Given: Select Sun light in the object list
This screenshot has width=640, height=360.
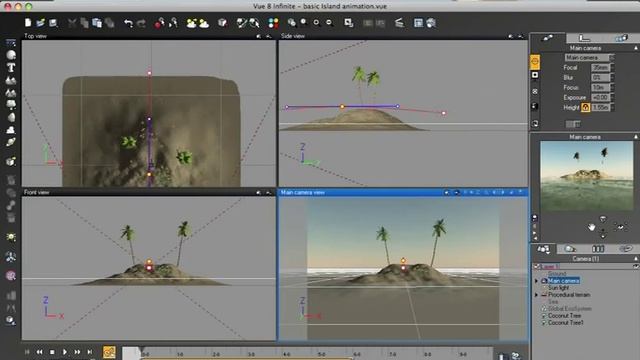Looking at the screenshot, I should click(558, 288).
